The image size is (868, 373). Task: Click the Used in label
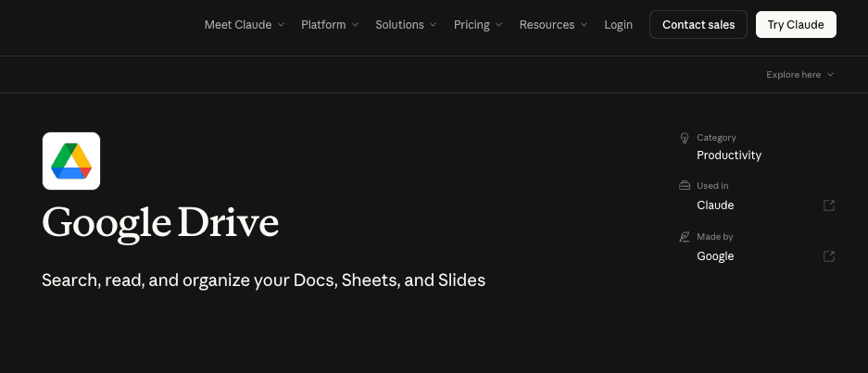(712, 185)
